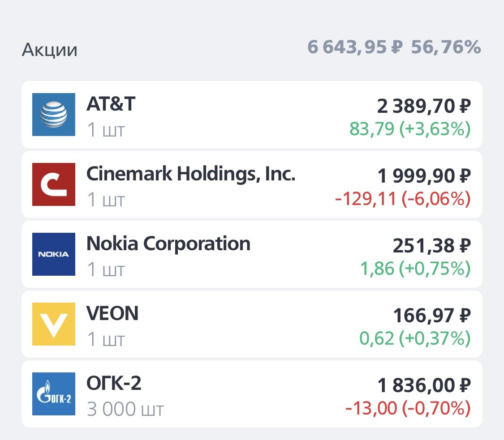
Task: Open the AT&T stock row
Action: (251, 115)
